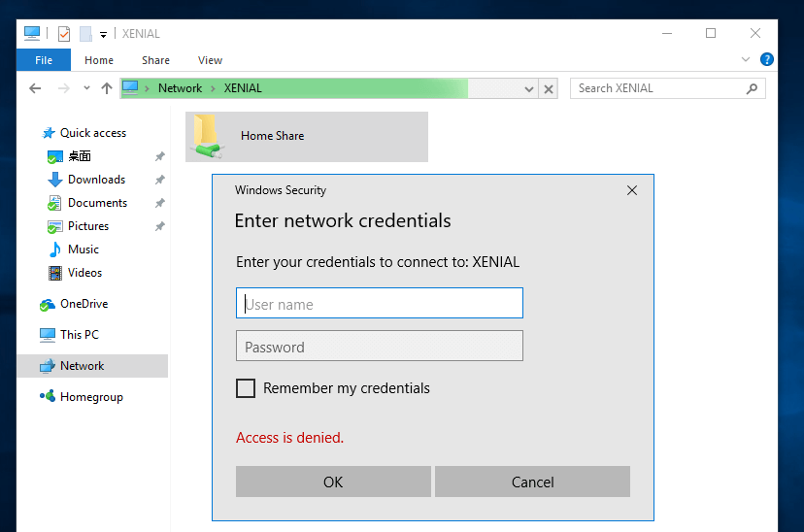Click the New Folder icon in title bar

click(85, 34)
